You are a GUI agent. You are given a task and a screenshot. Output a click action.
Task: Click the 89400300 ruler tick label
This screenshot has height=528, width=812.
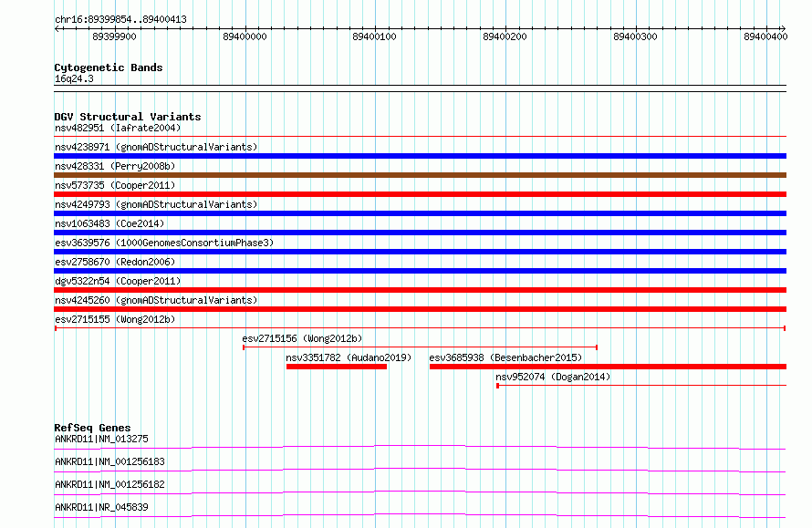[x=635, y=36]
